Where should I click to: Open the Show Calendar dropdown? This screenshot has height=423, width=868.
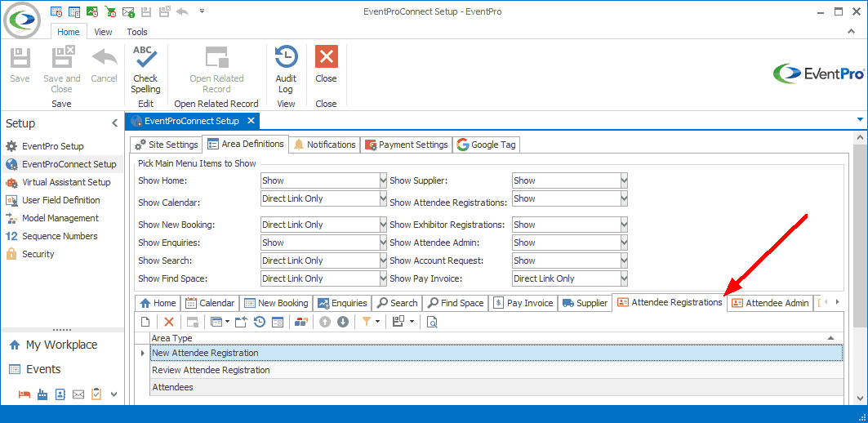click(382, 198)
